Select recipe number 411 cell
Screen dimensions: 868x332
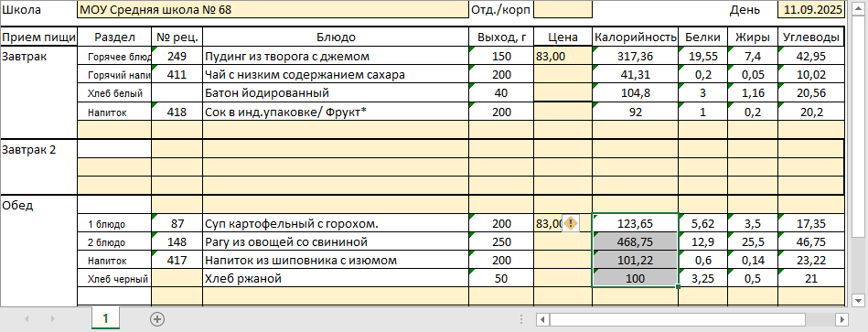(x=177, y=75)
